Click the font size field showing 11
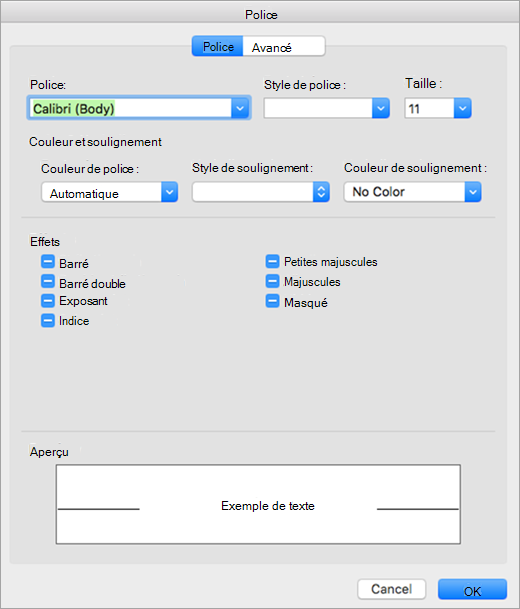This screenshot has width=520, height=609. pos(430,108)
